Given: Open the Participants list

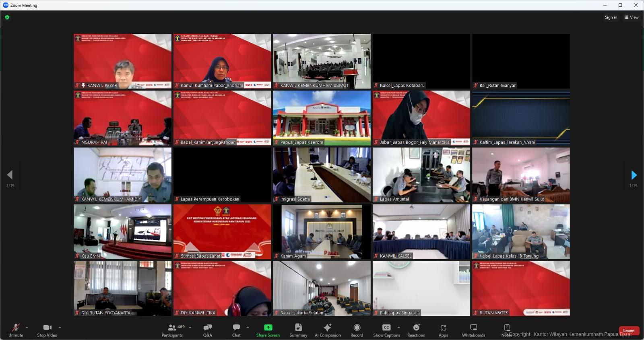Looking at the screenshot, I should pos(172,330).
